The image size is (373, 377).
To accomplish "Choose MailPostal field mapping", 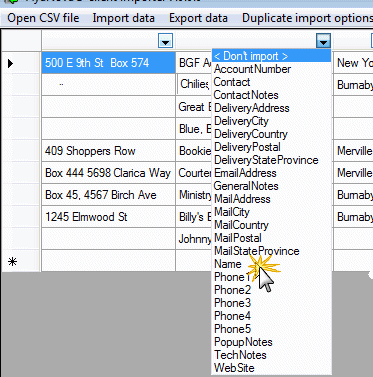I will [271, 238].
